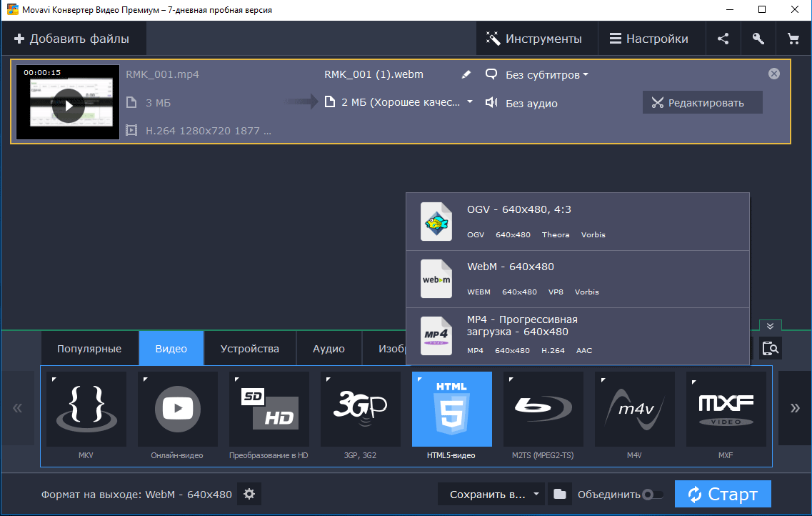812x516 pixels.
Task: Click the Старт button
Action: click(723, 494)
